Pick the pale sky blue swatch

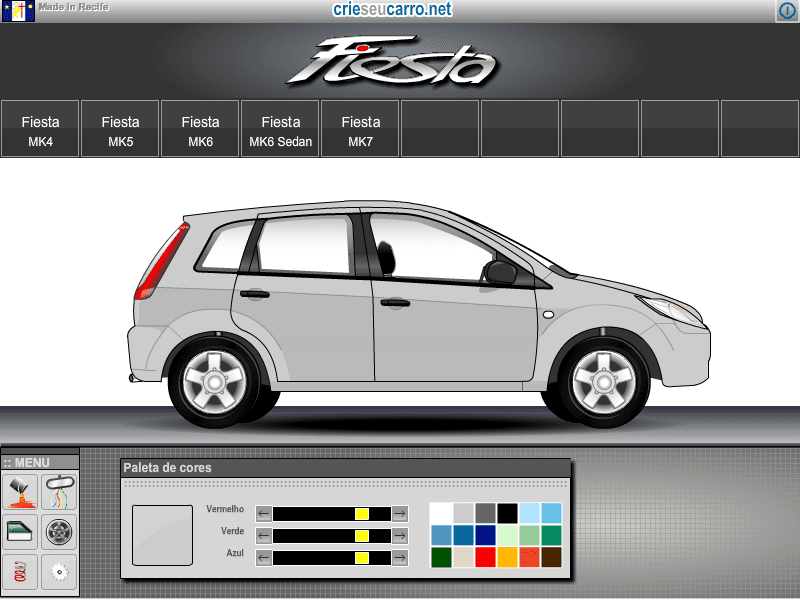tap(529, 513)
